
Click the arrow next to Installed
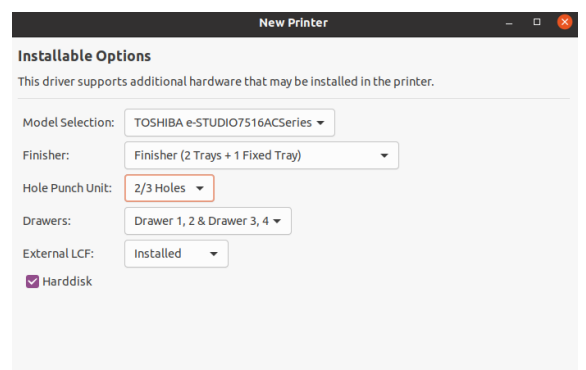pyautogui.click(x=214, y=254)
